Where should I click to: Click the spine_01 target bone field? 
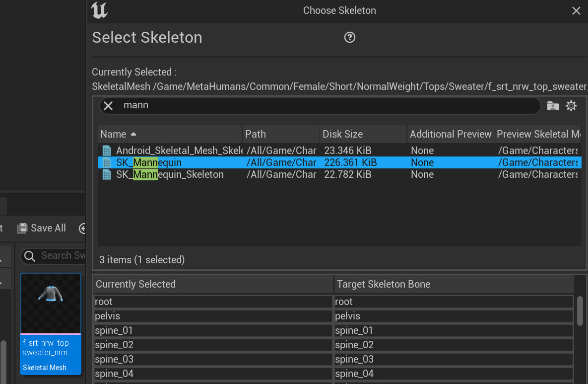point(454,330)
